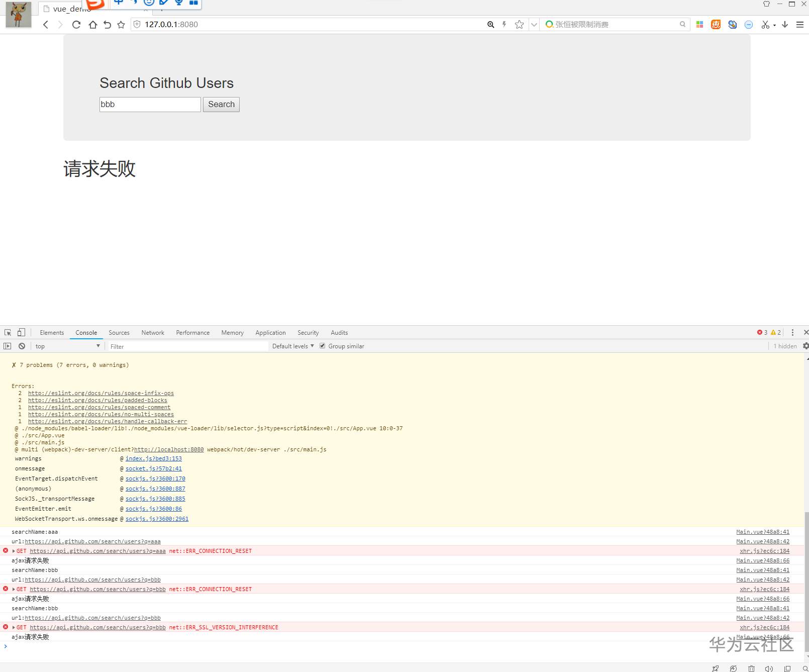Click the search magnifier in the search box
809x672 pixels.
tap(682, 24)
